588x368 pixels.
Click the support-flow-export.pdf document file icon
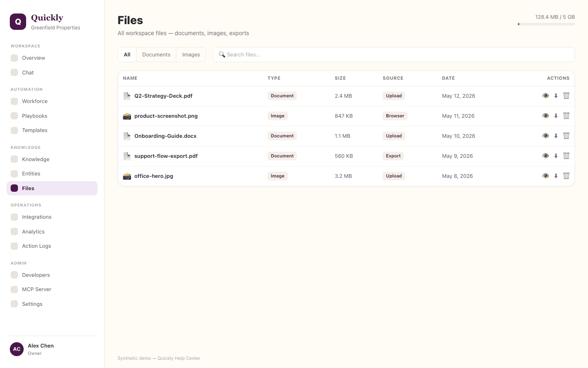127,156
